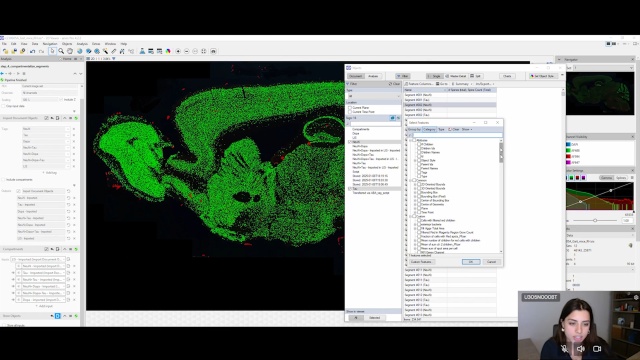Click the camera icon on webcam overlay

tap(597, 349)
